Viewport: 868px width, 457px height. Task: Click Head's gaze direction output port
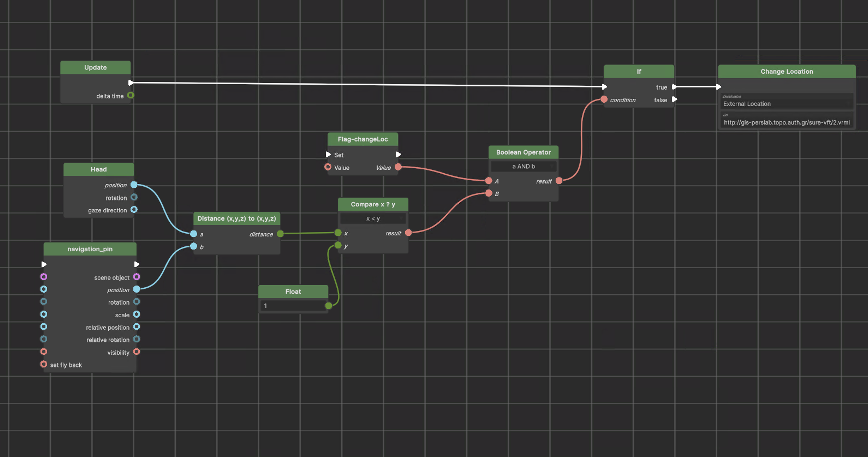(134, 210)
